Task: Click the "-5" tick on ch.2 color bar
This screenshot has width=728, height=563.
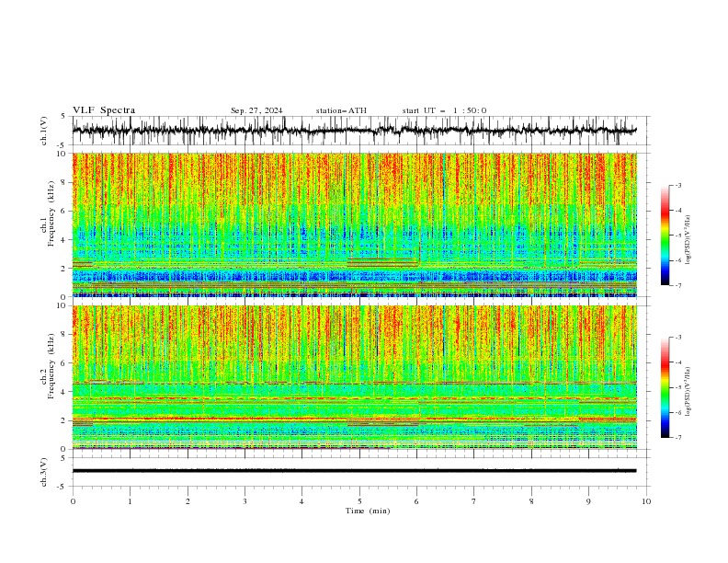Action: [677, 387]
